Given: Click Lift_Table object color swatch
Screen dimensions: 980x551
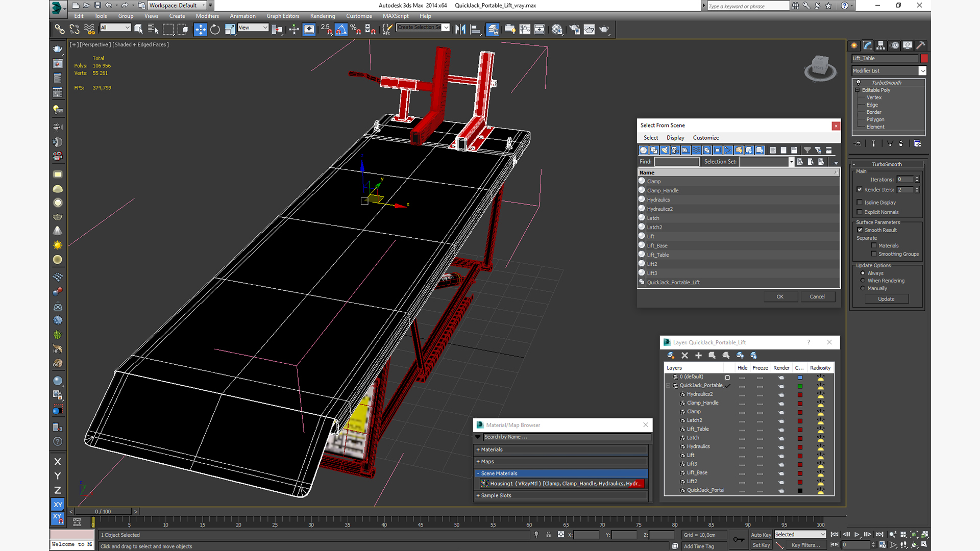Looking at the screenshot, I should 924,58.
